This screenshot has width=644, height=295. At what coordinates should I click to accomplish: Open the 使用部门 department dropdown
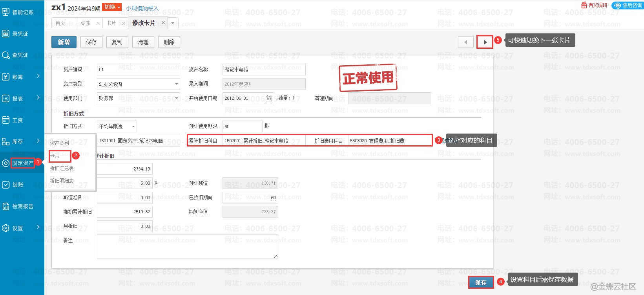pyautogui.click(x=176, y=98)
